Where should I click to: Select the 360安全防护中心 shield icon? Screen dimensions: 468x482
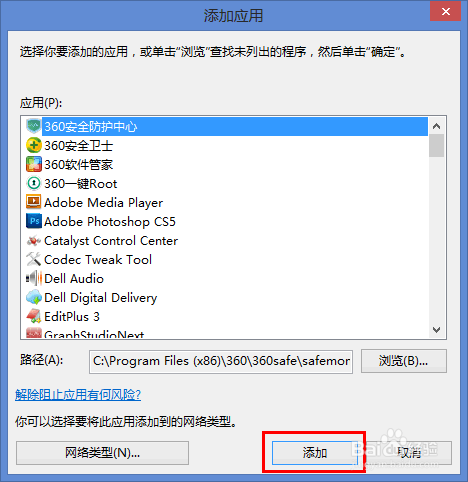click(x=33, y=126)
